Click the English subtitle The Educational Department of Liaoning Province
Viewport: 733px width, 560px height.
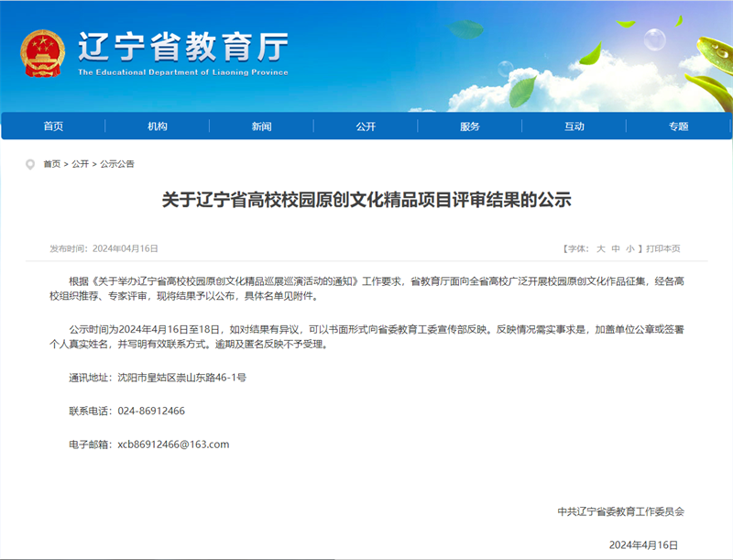point(182,72)
